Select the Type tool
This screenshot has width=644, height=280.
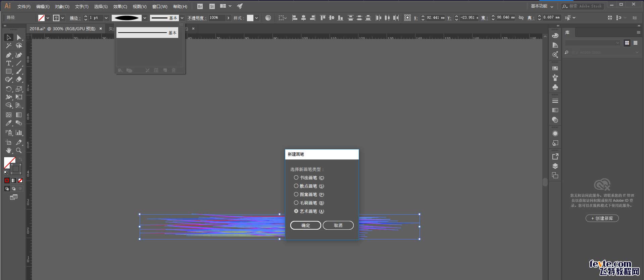click(9, 63)
